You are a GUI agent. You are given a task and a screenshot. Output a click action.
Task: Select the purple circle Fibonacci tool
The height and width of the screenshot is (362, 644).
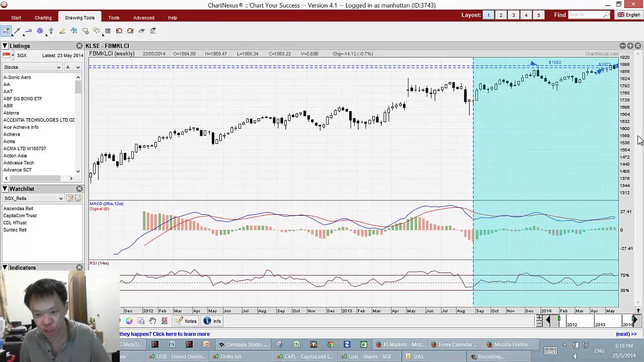click(x=40, y=31)
